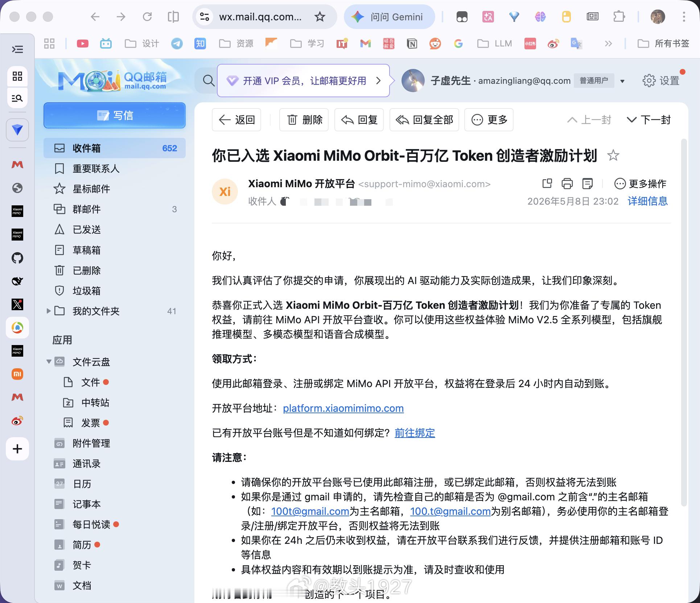
Task: Bookmark page with star icon
Action: click(320, 17)
